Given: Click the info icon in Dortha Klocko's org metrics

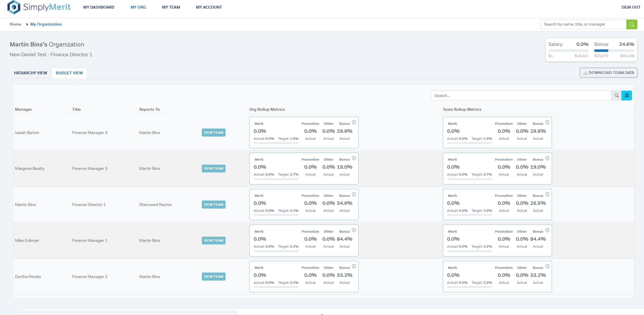Looking at the screenshot, I should (x=354, y=266).
